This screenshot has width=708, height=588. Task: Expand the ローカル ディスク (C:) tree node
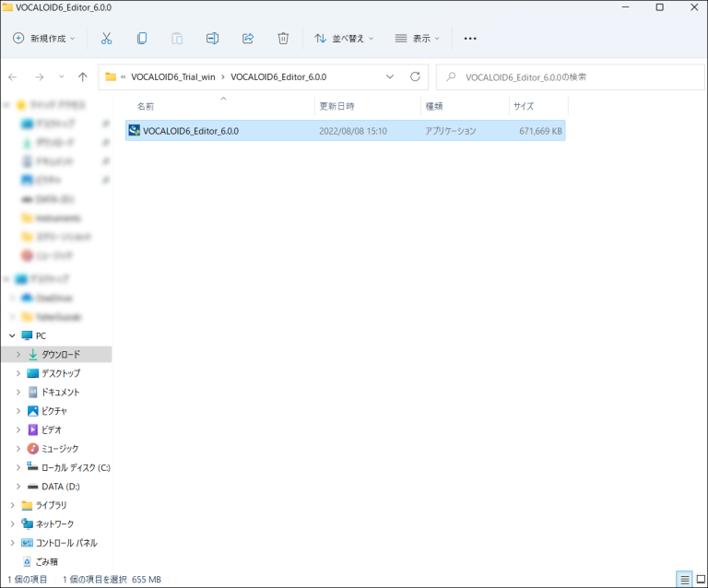tap(18, 467)
